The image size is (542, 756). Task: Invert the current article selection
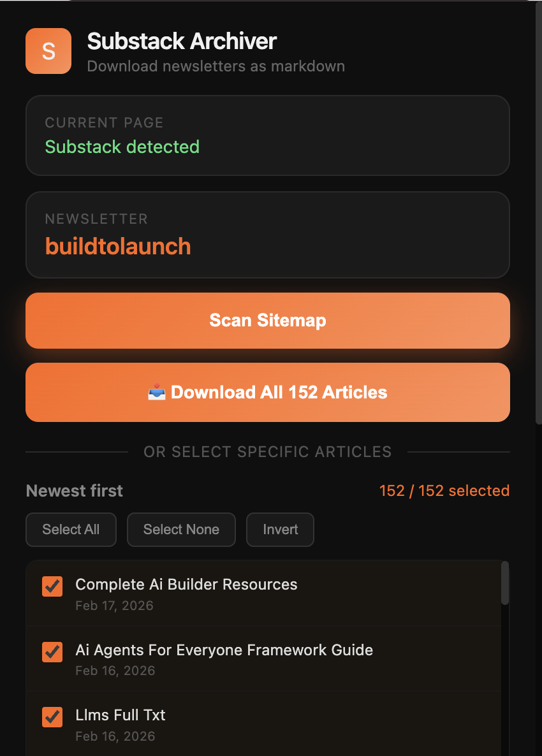[x=280, y=530]
